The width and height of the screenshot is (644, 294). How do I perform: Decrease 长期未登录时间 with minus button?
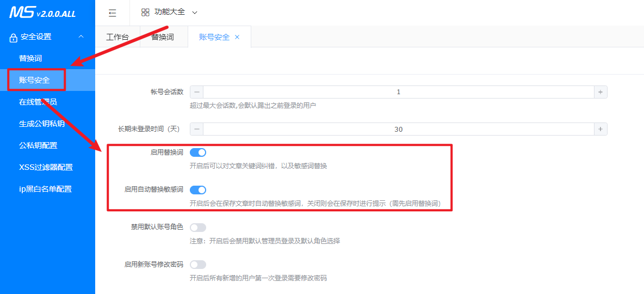[196, 129]
